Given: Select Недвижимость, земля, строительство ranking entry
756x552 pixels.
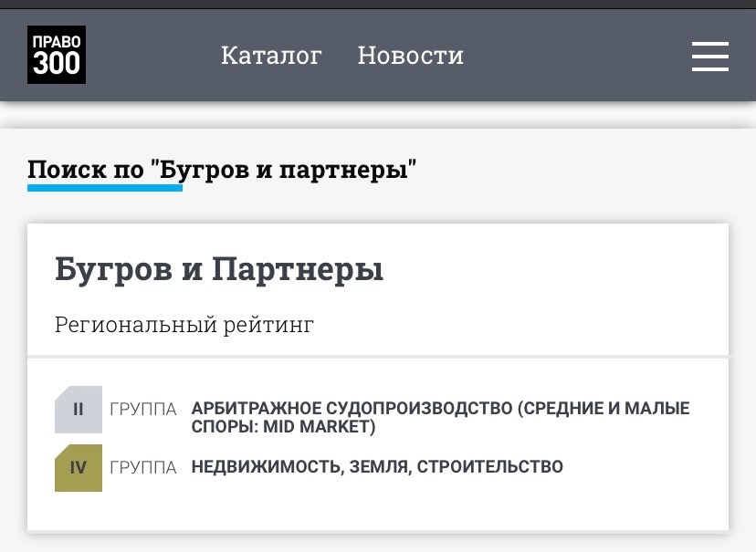Looking at the screenshot, I should (377, 467).
